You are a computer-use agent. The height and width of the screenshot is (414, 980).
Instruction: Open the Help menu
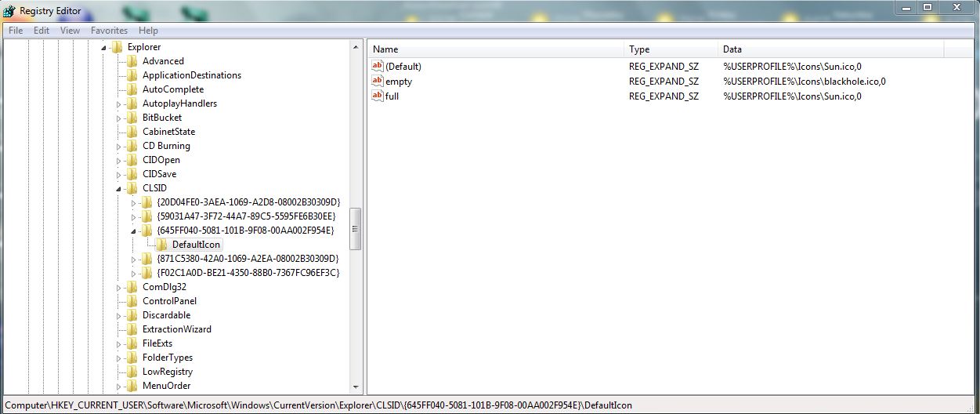coord(148,31)
